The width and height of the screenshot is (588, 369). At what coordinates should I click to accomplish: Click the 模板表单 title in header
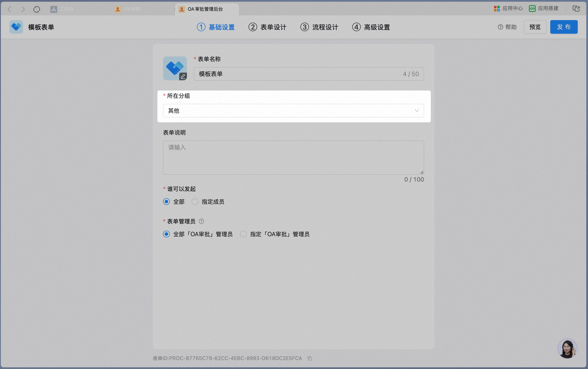tap(41, 27)
